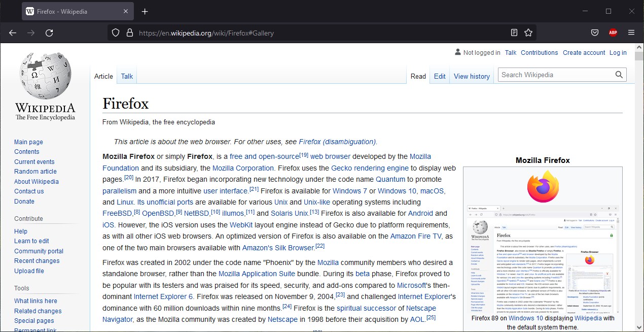The image size is (644, 332).
Task: Open About Wikipedia link
Action: click(x=37, y=182)
